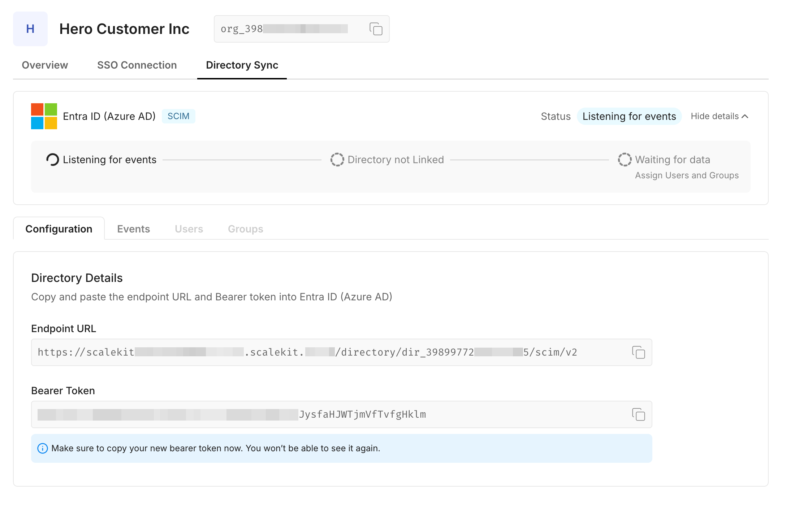
Task: Click the Listening for events spinner icon
Action: (53, 159)
